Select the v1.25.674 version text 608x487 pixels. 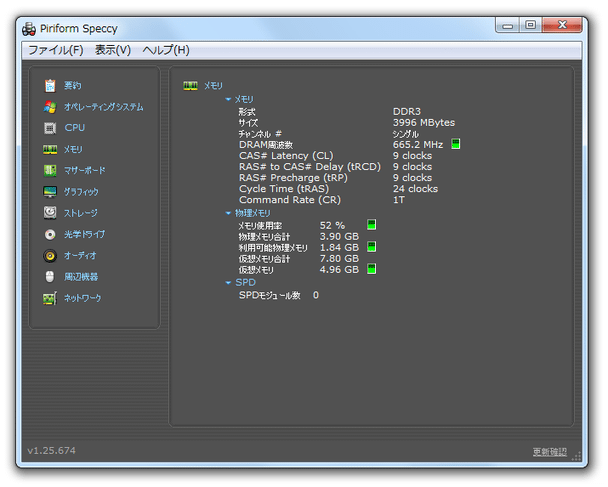(x=51, y=451)
